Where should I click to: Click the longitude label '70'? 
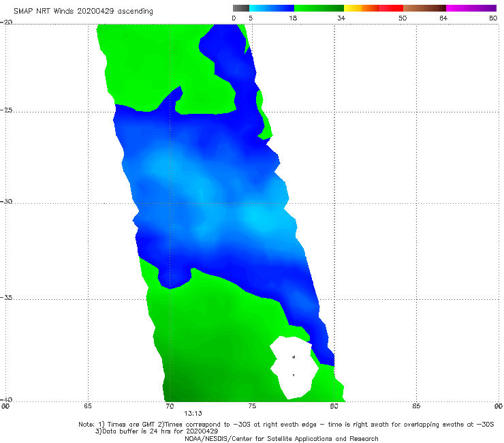(x=170, y=406)
